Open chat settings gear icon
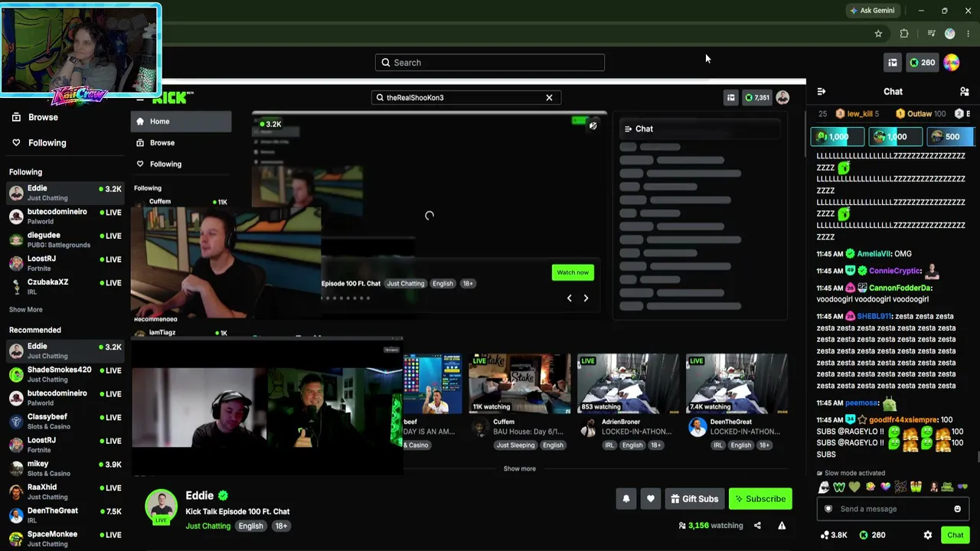 [x=928, y=535]
